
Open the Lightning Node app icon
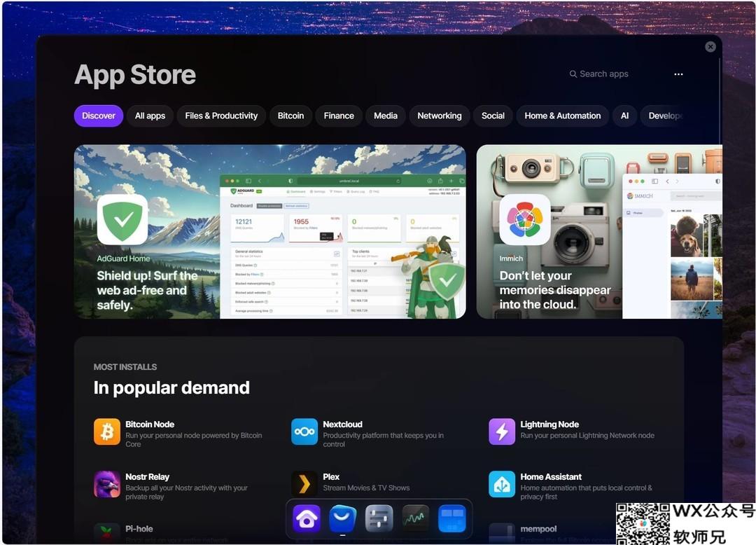click(502, 432)
